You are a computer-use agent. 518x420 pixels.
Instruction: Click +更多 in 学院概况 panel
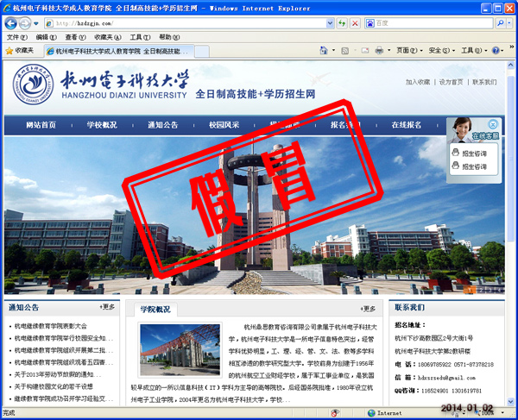click(368, 309)
